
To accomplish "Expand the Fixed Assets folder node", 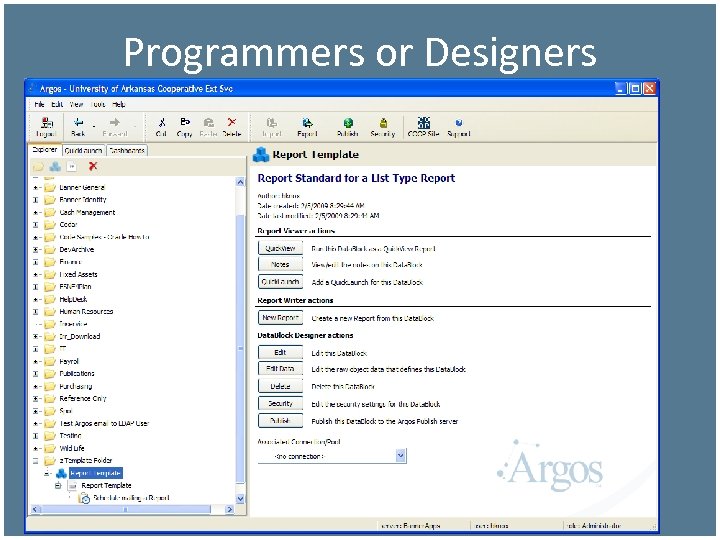I will 36,274.
